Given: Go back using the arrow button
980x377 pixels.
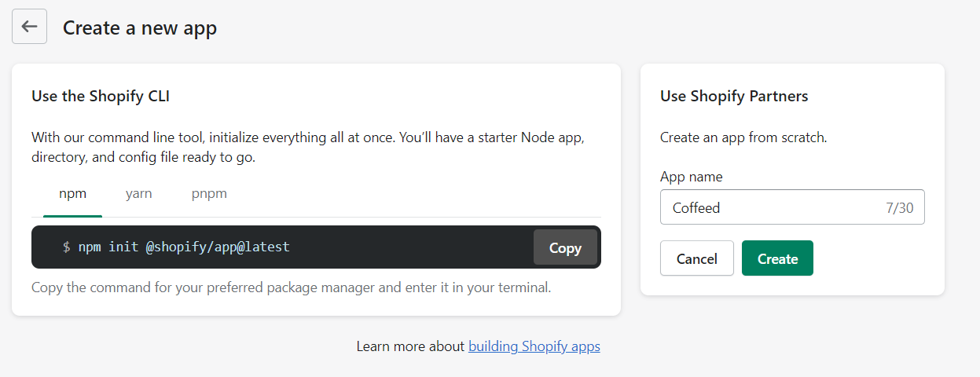Looking at the screenshot, I should (x=29, y=27).
